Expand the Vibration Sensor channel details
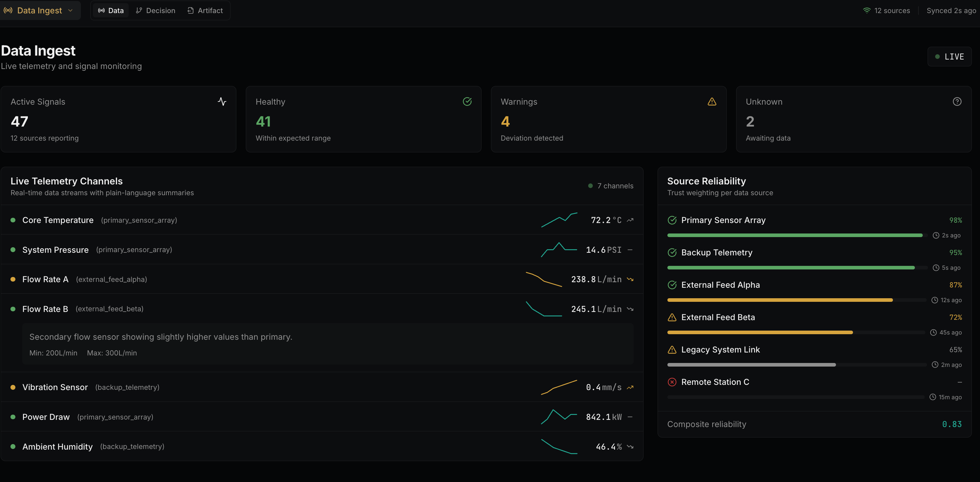 (321, 387)
